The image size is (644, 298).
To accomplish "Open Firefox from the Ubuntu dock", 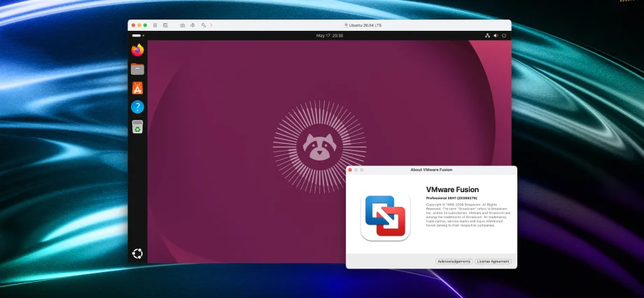I will tap(138, 50).
